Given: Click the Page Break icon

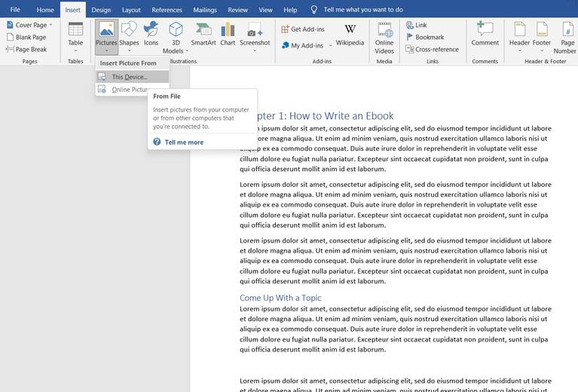Looking at the screenshot, I should [10, 49].
